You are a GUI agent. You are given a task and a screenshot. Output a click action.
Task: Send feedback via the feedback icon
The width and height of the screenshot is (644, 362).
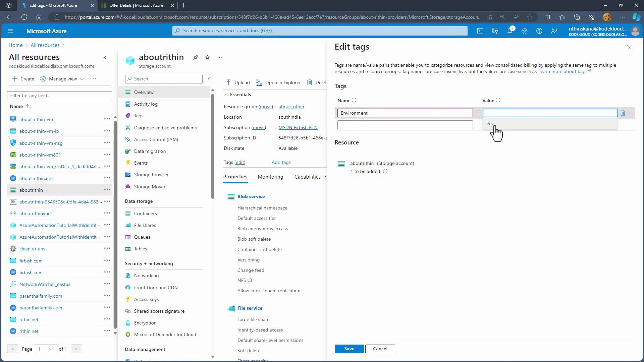[x=554, y=31]
